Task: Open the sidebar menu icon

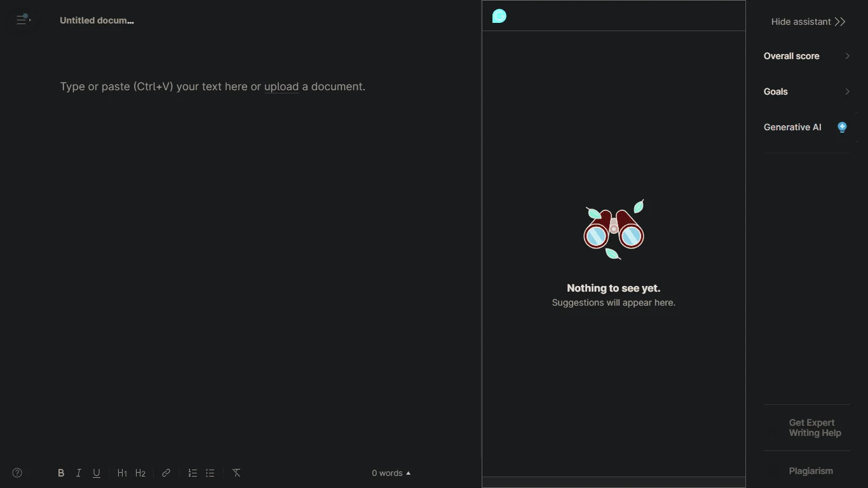Action: pos(23,20)
